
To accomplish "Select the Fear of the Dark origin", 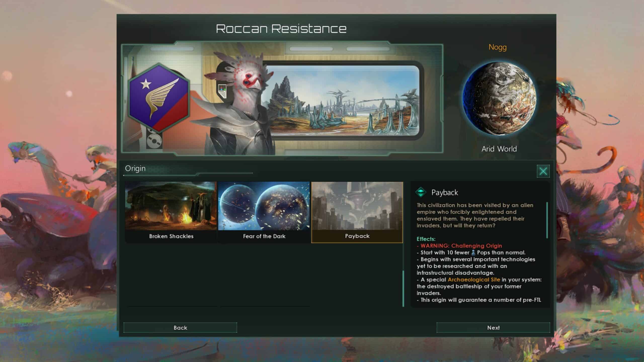I will click(264, 212).
